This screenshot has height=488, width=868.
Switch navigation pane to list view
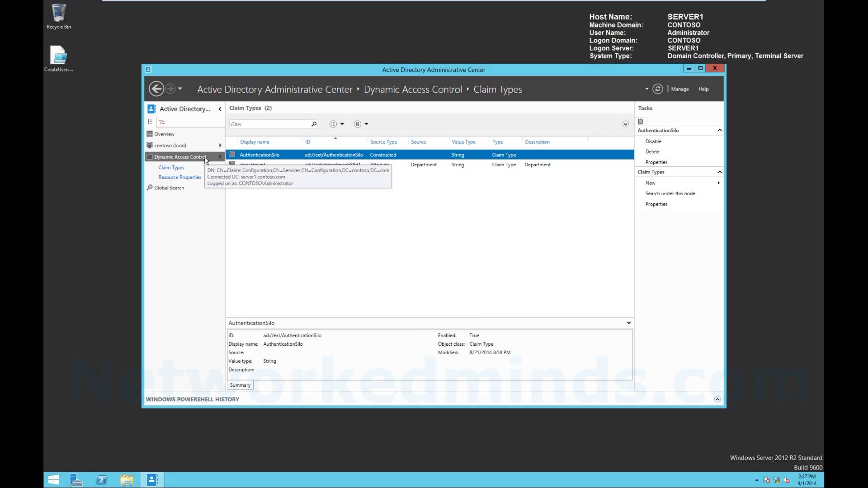click(150, 122)
